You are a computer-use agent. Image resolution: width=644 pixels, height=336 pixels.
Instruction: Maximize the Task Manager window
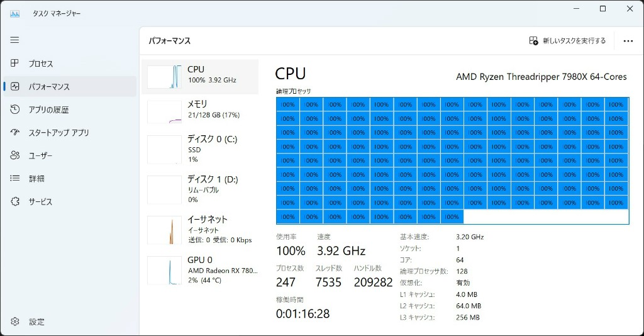click(x=602, y=9)
